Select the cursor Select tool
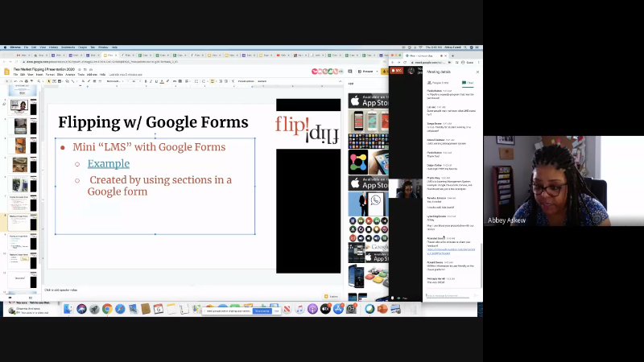Image resolution: width=644 pixels, height=362 pixels. click(49, 81)
